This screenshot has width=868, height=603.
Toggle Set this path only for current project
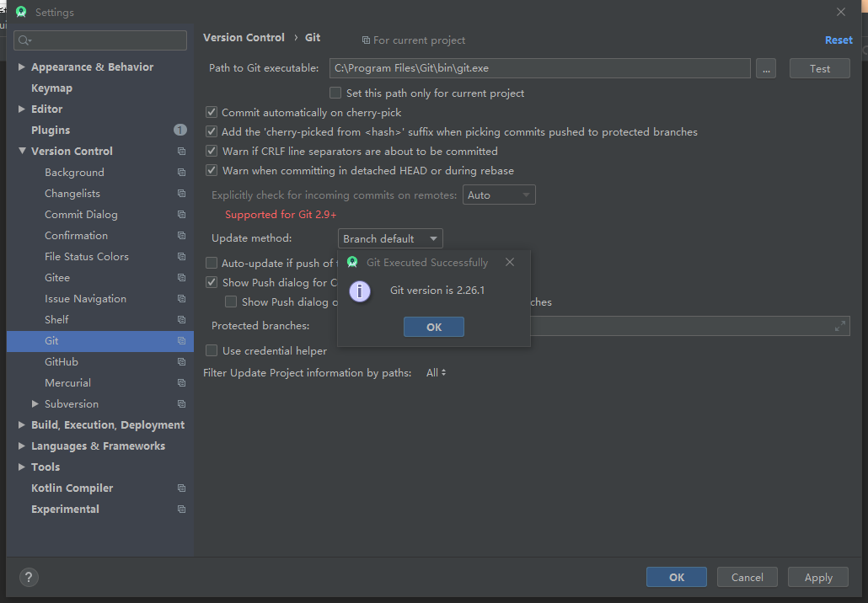[x=335, y=93]
